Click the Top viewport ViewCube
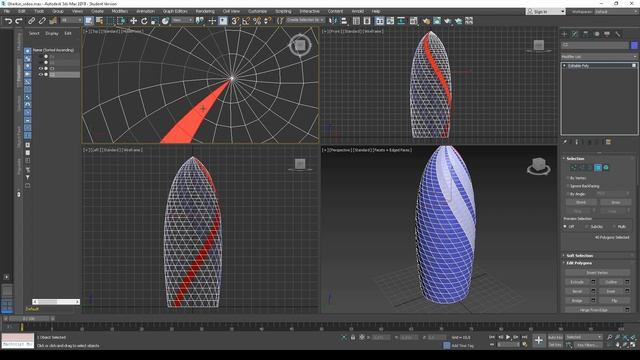 point(300,45)
